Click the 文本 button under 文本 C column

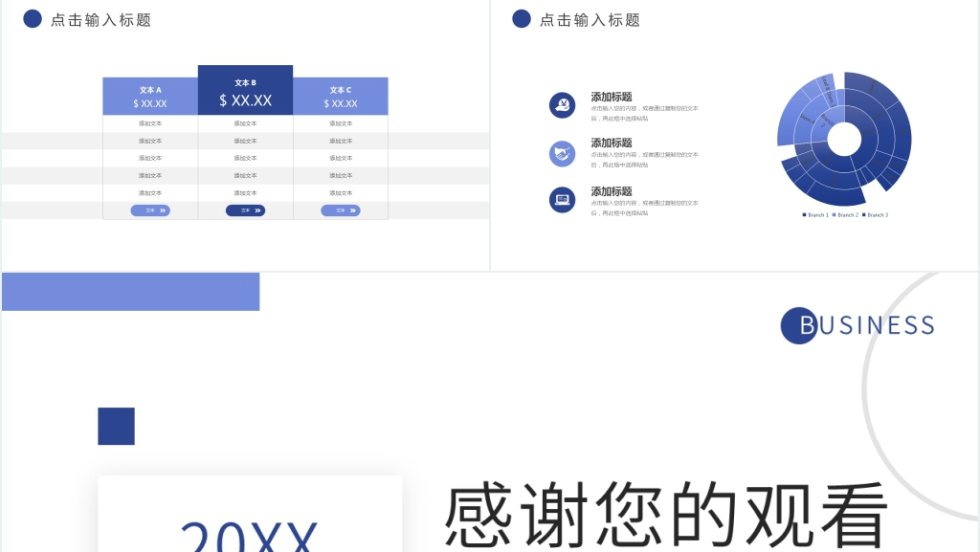click(341, 210)
